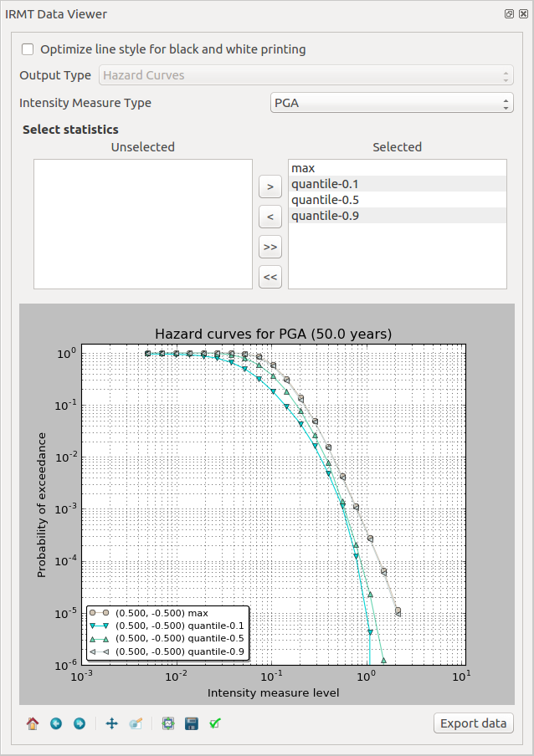Select 'quantile-0.1' in the Selected list

coord(397,184)
